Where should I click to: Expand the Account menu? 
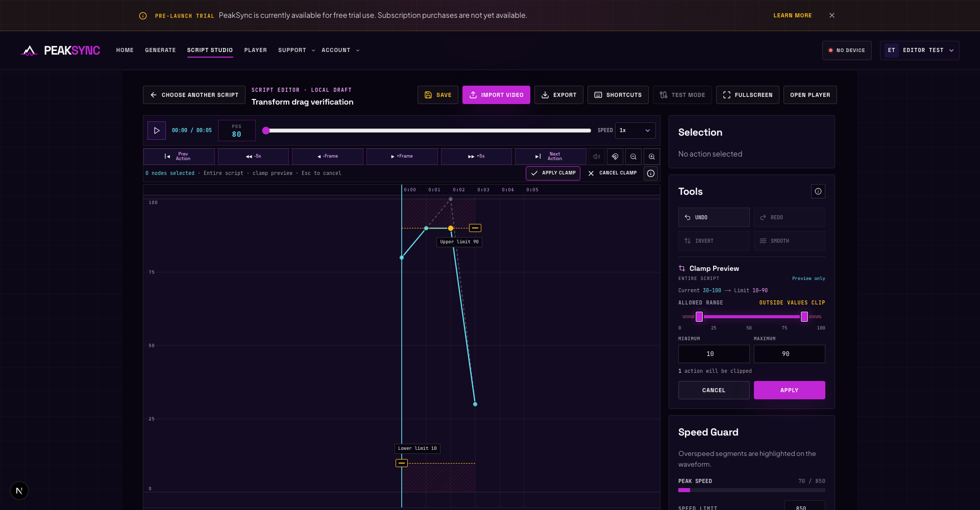point(340,50)
